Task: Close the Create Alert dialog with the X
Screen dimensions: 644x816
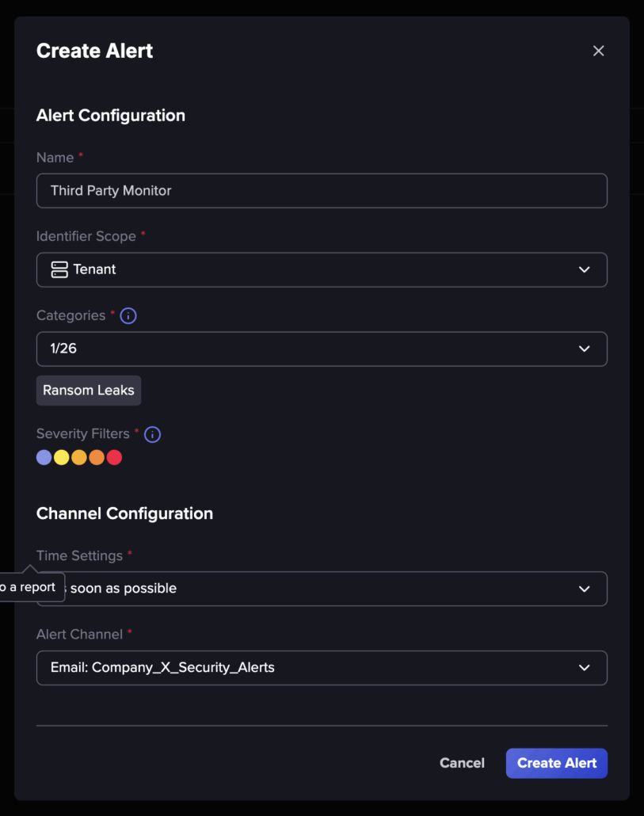Action: click(x=598, y=51)
